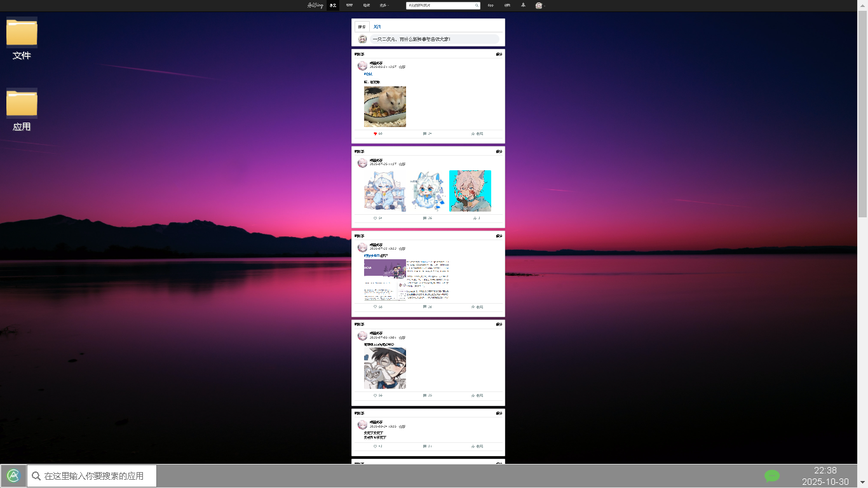
Task: Expand the user avatar menu in navbar
Action: [539, 6]
